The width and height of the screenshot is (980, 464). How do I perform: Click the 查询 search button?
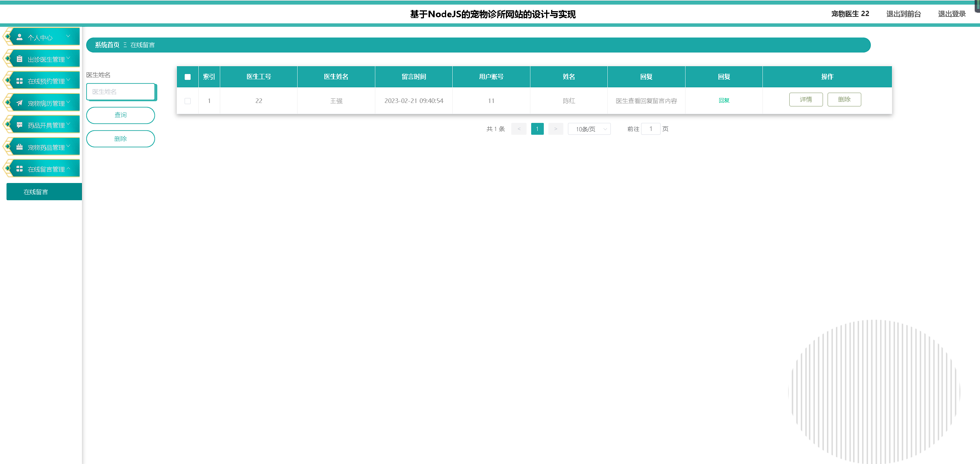coord(121,115)
